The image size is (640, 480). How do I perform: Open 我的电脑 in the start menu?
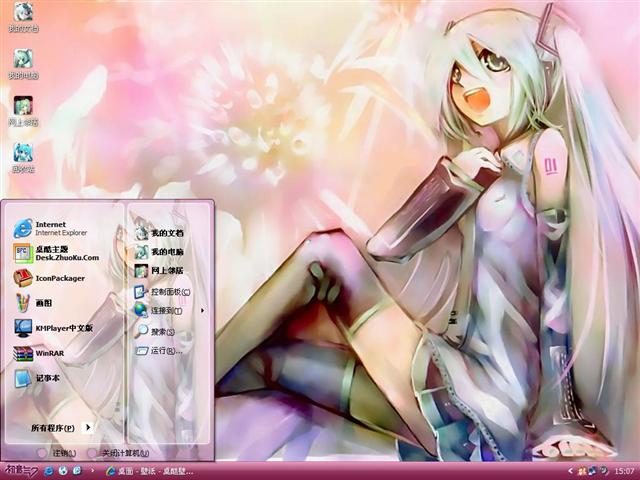point(159,252)
